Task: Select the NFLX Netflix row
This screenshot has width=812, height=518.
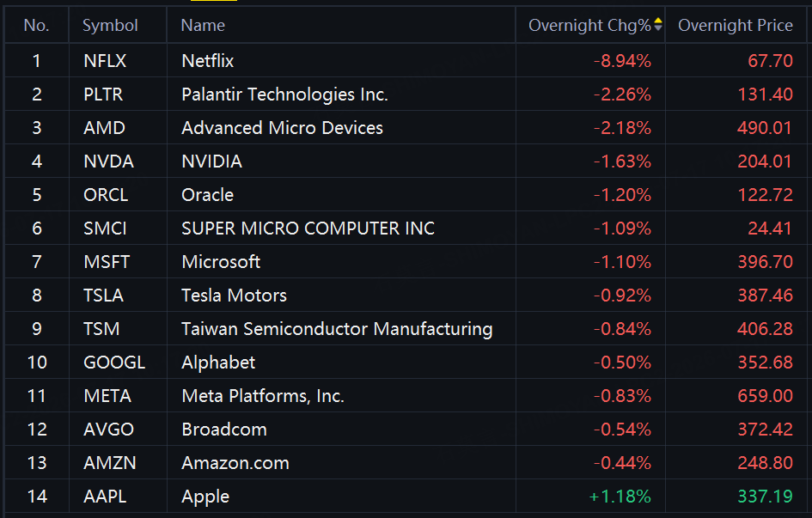Action: tap(406, 60)
